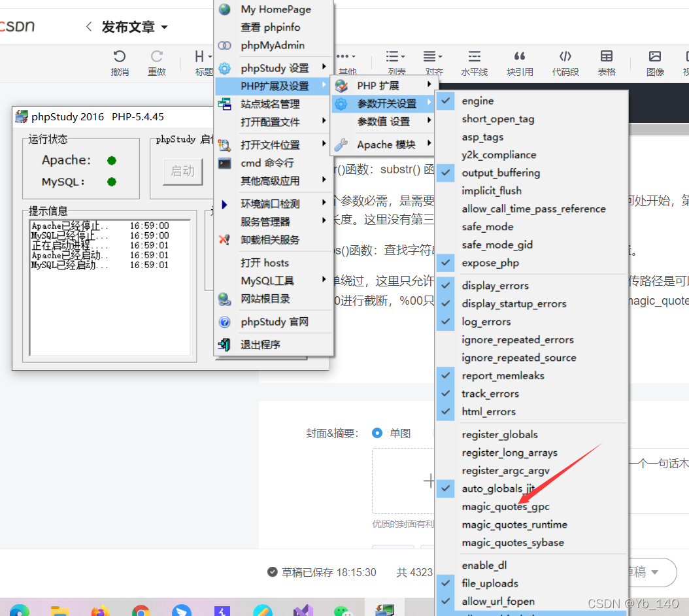This screenshot has height=616, width=689.
Task: Enable magic_quotes_gpc setting
Action: tap(531, 507)
